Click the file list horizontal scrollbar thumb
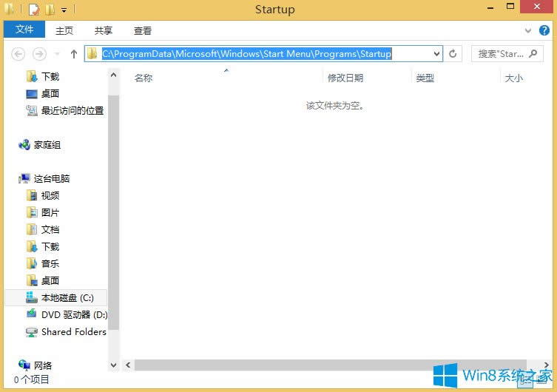Image resolution: width=557 pixels, height=392 pixels. coord(331,365)
